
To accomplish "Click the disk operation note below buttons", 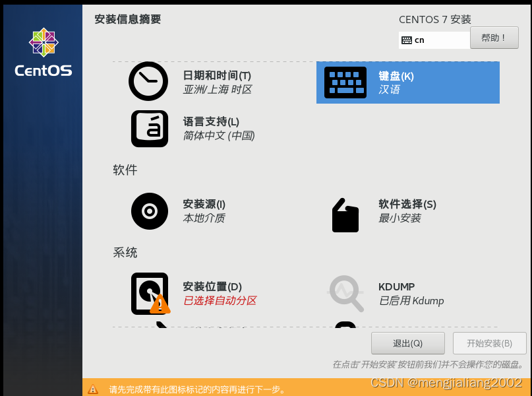I will 429,364.
